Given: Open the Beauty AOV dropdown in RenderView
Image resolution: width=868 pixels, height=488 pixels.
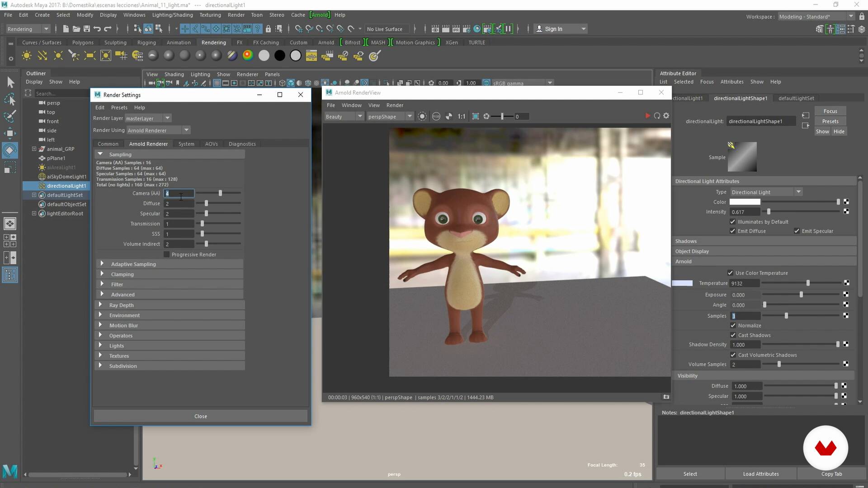Looking at the screenshot, I should (344, 117).
